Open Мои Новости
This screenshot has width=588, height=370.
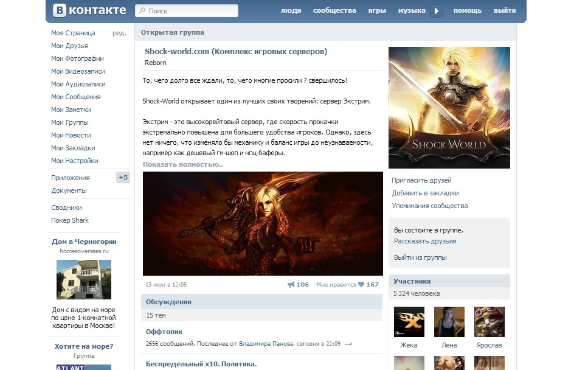click(x=71, y=135)
